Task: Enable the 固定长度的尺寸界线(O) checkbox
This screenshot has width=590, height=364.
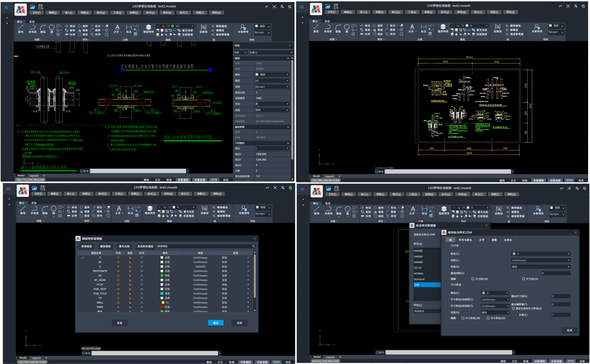Action: tap(514, 308)
